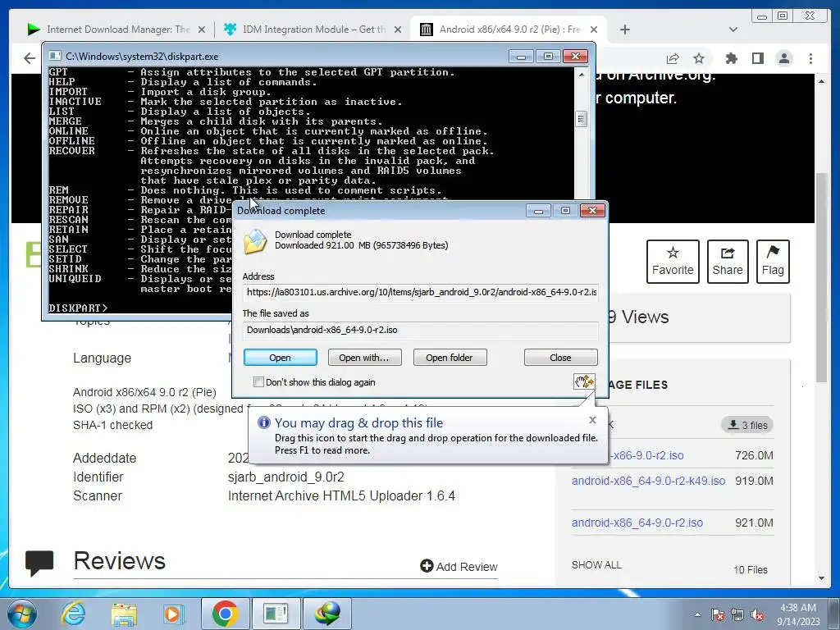Image resolution: width=840 pixels, height=630 pixels.
Task: Open Internet Explorer from taskbar
Action: (x=73, y=614)
